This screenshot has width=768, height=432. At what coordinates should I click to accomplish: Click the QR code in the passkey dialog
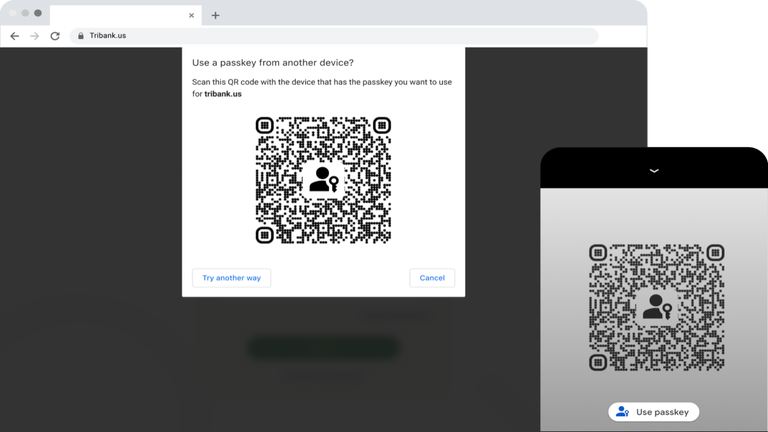[x=323, y=180]
